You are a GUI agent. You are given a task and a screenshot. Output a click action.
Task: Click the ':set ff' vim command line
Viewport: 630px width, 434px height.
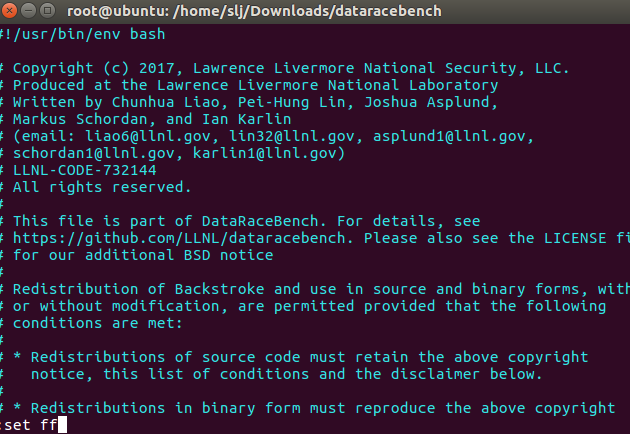(34, 425)
